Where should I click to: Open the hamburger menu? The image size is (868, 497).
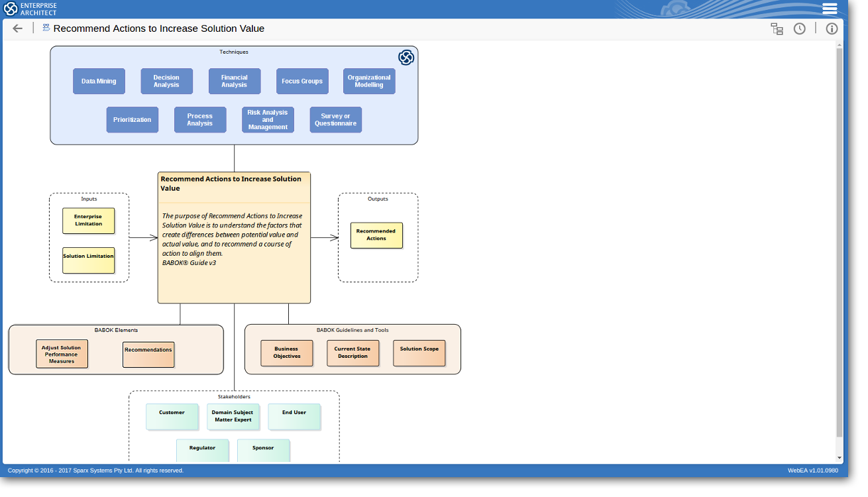tap(830, 9)
